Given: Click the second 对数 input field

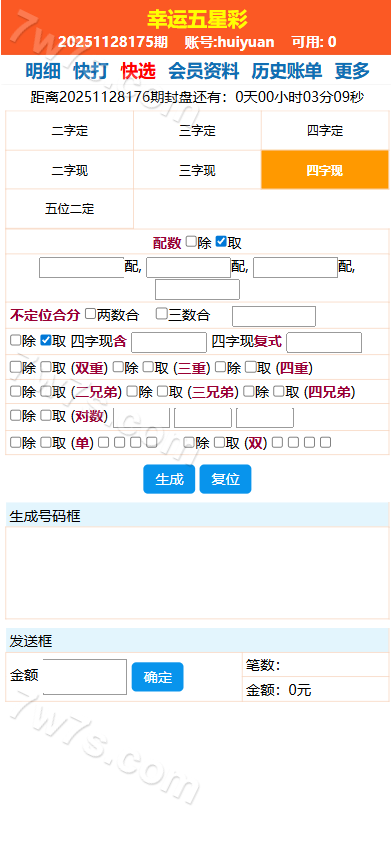Looking at the screenshot, I should coord(203,418).
